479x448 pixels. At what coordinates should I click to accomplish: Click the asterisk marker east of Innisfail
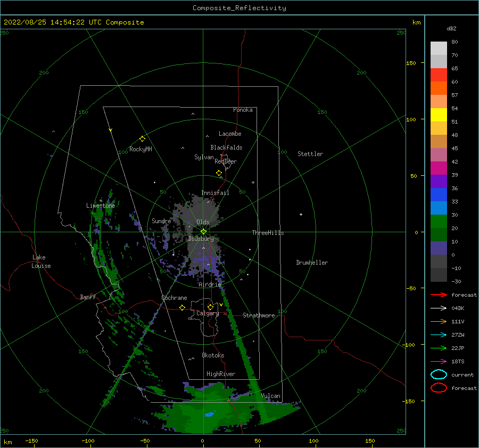point(253,183)
